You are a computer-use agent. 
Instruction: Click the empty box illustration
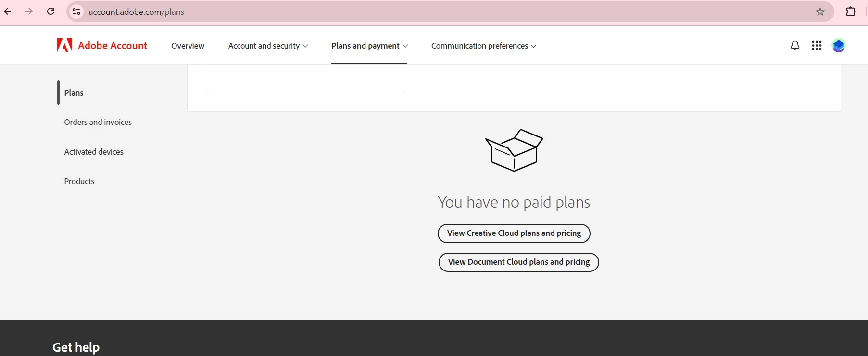coord(514,150)
